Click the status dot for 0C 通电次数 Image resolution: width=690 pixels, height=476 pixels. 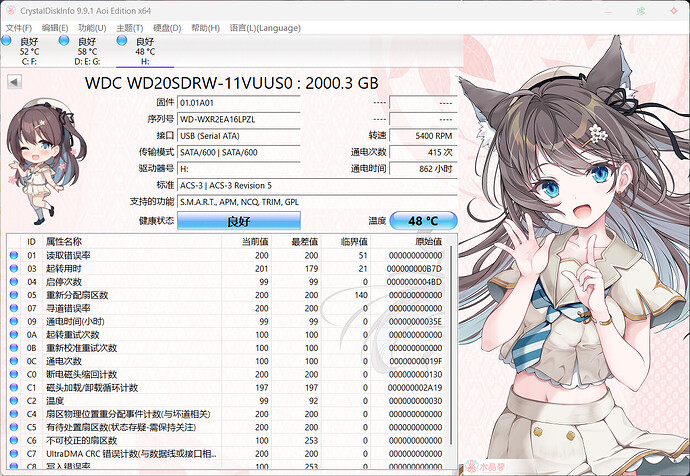pyautogui.click(x=14, y=361)
